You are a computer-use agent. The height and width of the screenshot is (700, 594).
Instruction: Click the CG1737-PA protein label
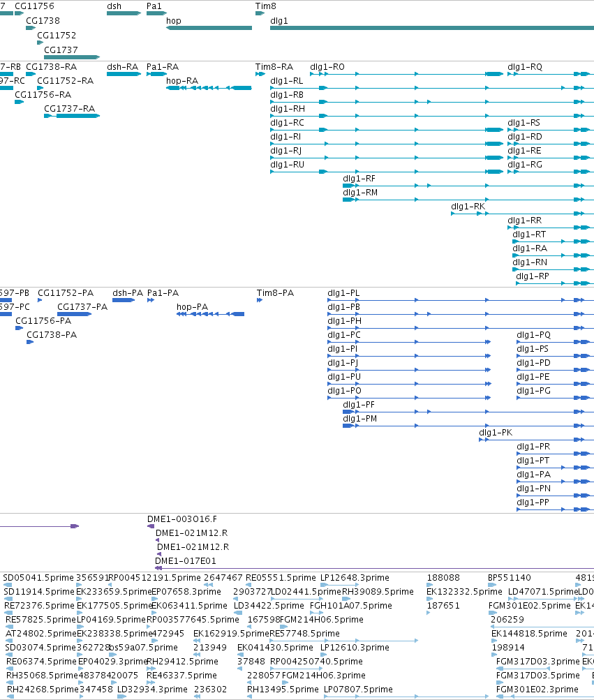click(82, 306)
